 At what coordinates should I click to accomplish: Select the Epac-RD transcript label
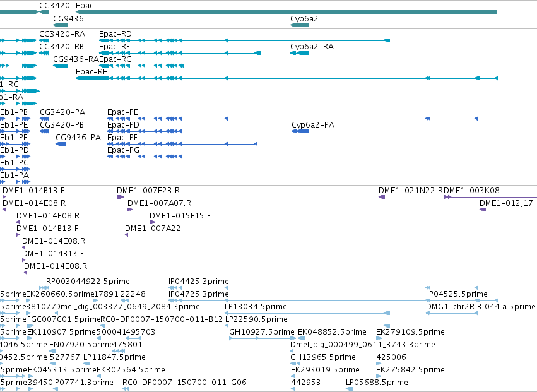click(x=115, y=34)
